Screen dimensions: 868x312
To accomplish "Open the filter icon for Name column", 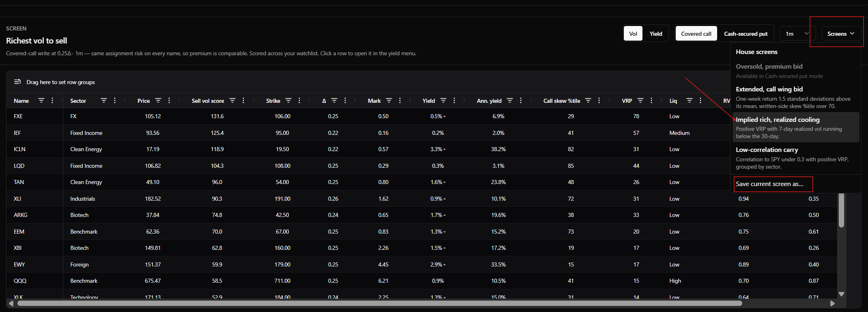I will pyautogui.click(x=41, y=100).
